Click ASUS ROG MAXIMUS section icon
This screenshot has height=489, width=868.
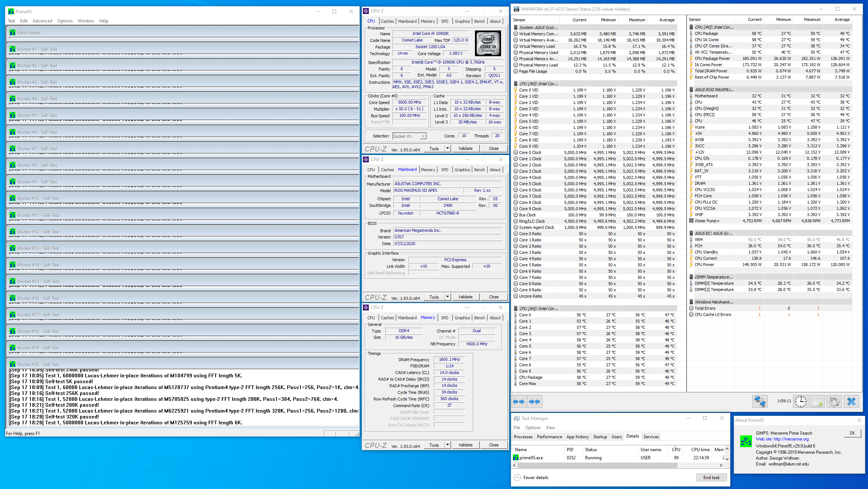click(691, 89)
